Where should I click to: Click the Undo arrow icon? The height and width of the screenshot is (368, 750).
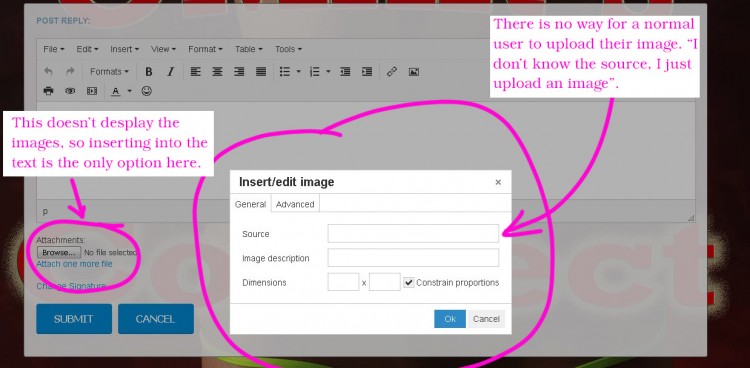click(48, 72)
